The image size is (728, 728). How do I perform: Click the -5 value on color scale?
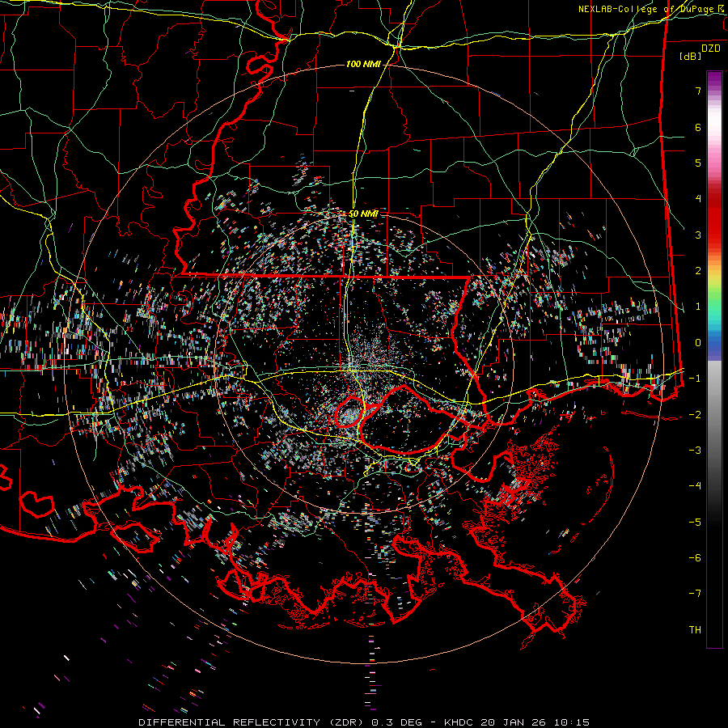click(695, 523)
